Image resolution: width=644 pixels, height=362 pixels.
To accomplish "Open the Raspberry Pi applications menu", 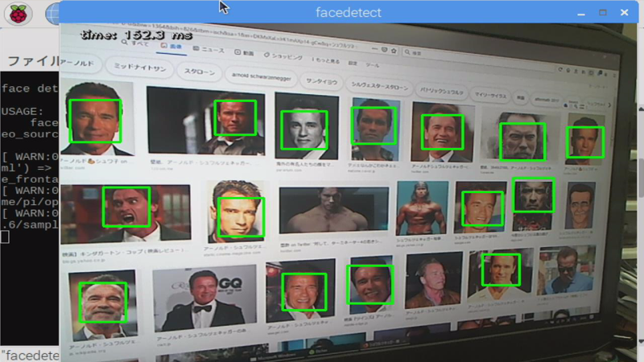I will click(x=18, y=14).
